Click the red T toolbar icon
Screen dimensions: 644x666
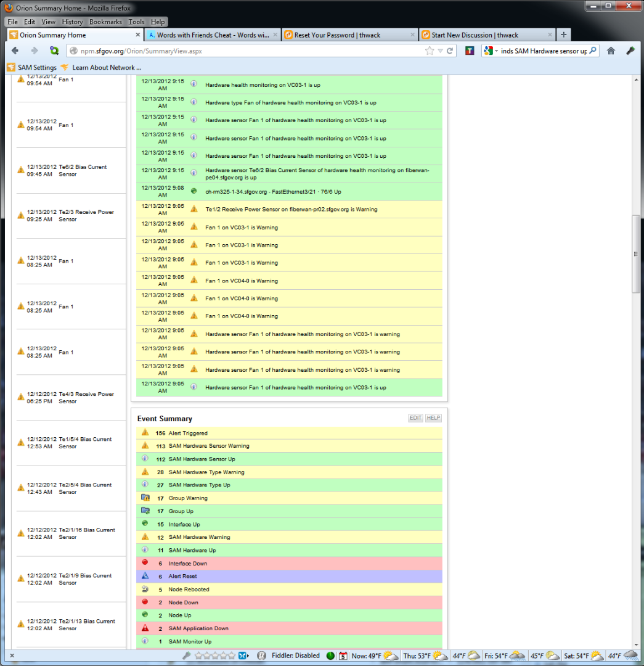coord(469,51)
